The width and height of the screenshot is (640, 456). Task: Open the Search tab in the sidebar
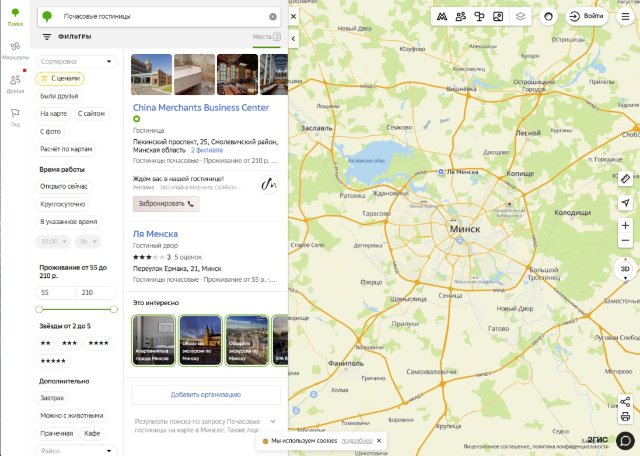[15, 17]
